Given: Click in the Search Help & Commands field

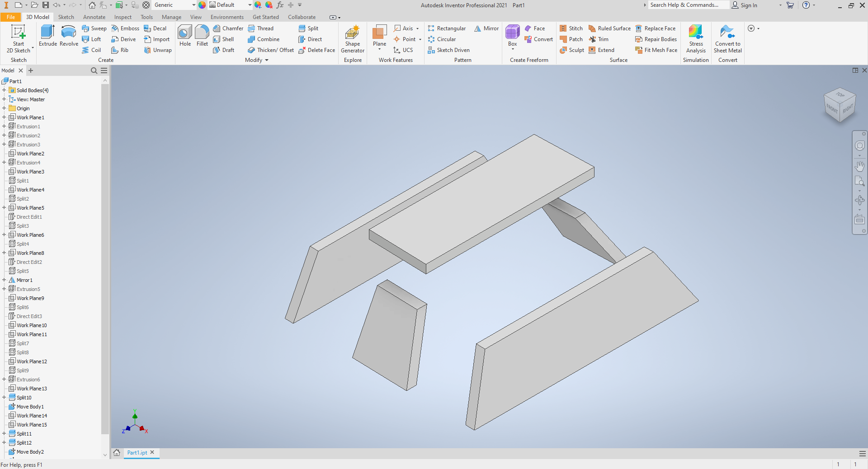Looking at the screenshot, I should click(689, 5).
